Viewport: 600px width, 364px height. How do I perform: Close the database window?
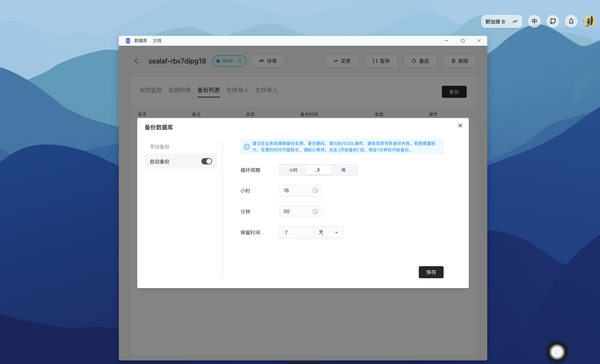[479, 41]
